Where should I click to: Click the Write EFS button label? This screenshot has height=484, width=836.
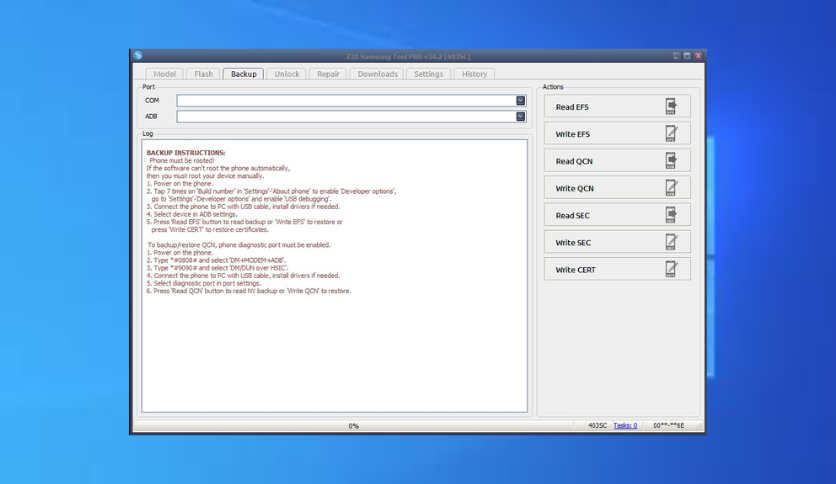pos(573,134)
